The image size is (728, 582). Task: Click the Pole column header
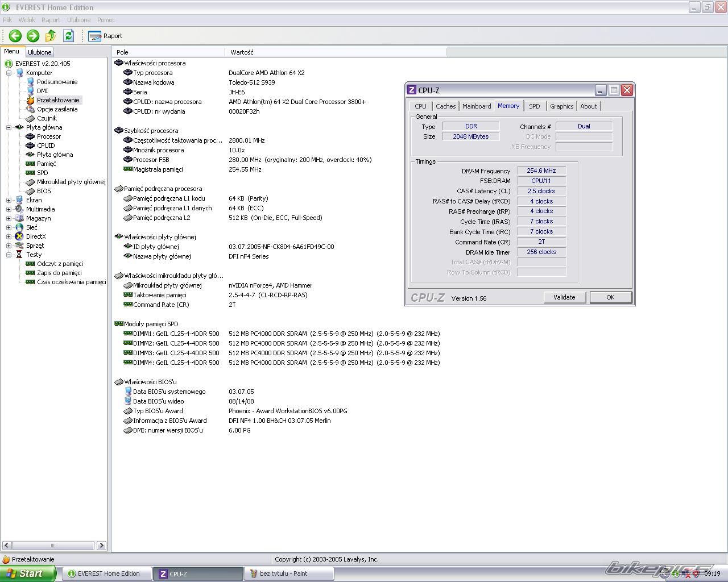tap(168, 52)
